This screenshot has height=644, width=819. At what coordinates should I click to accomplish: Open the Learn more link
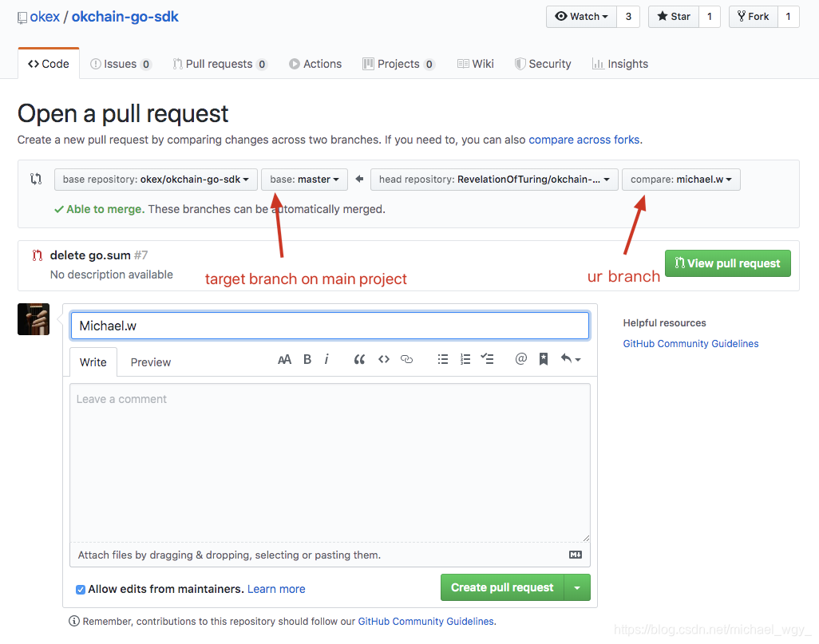point(276,589)
